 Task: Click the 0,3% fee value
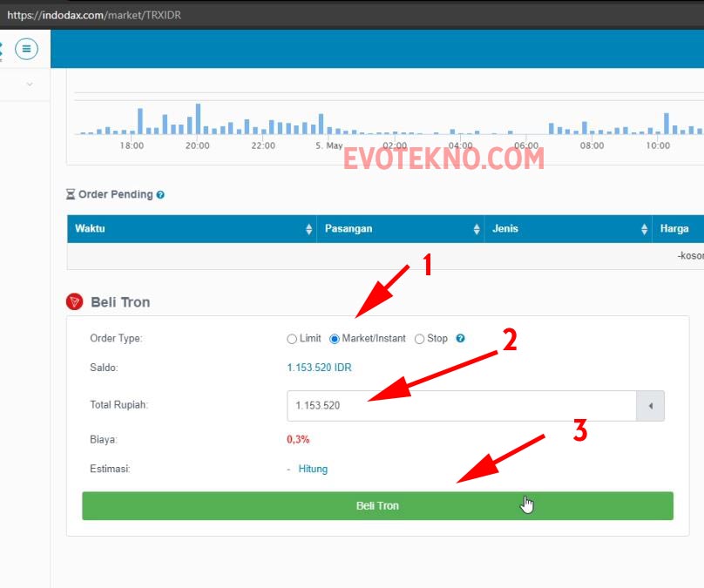click(298, 439)
